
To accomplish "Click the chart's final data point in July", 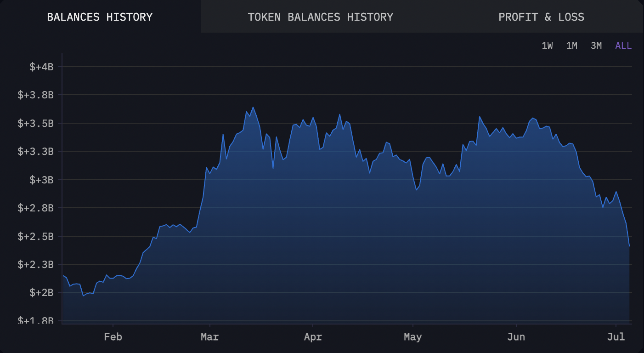I will (x=629, y=246).
